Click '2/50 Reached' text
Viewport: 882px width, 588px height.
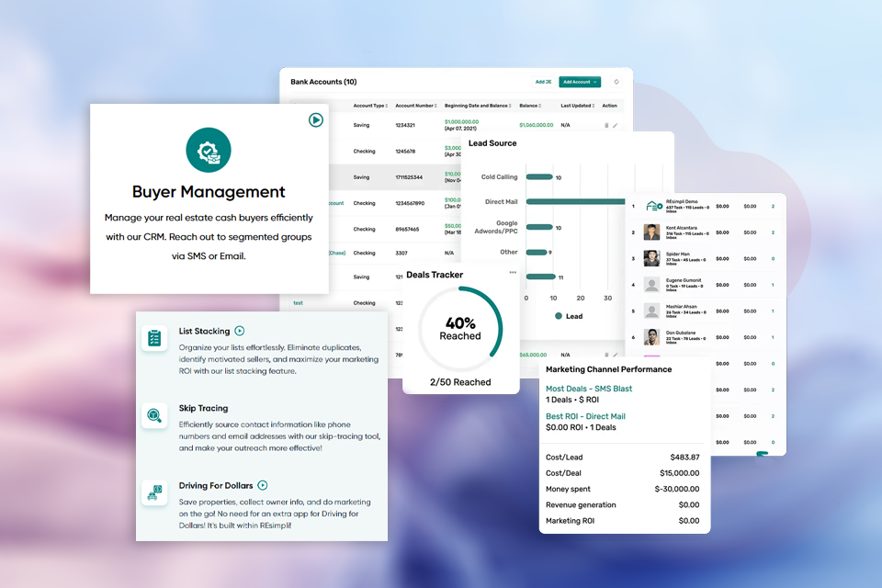pos(460,382)
